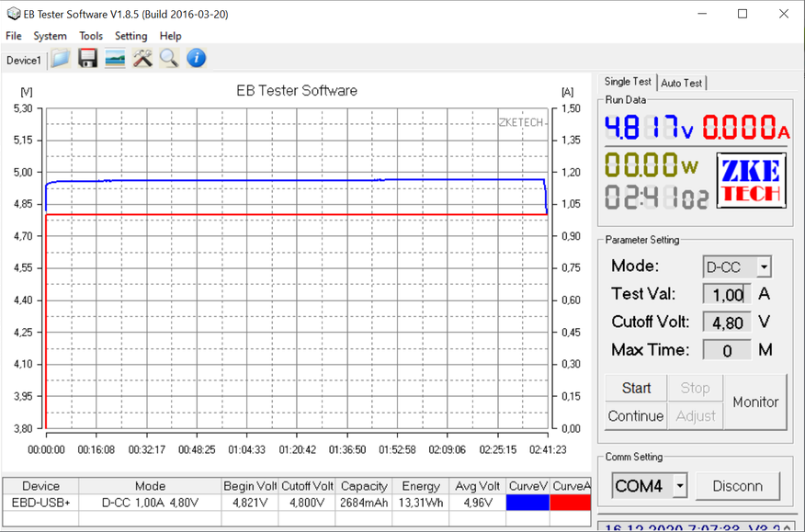Click the app icon in title bar
Image resolution: width=805 pixels, height=532 pixels.
(14, 14)
